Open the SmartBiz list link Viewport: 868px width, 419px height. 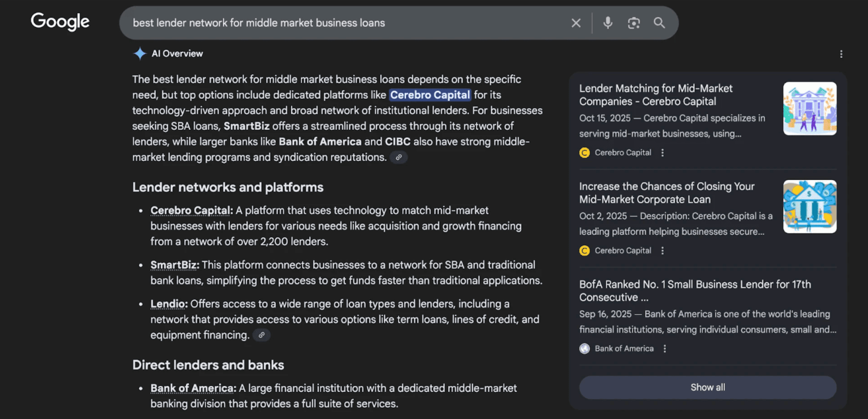[175, 265]
